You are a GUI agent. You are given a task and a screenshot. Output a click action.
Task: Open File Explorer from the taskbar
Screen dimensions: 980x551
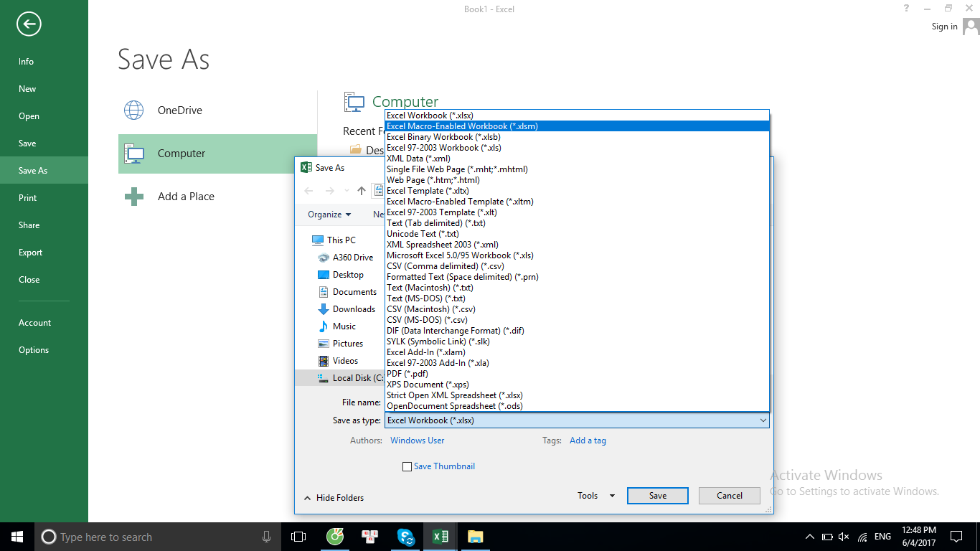[475, 537]
